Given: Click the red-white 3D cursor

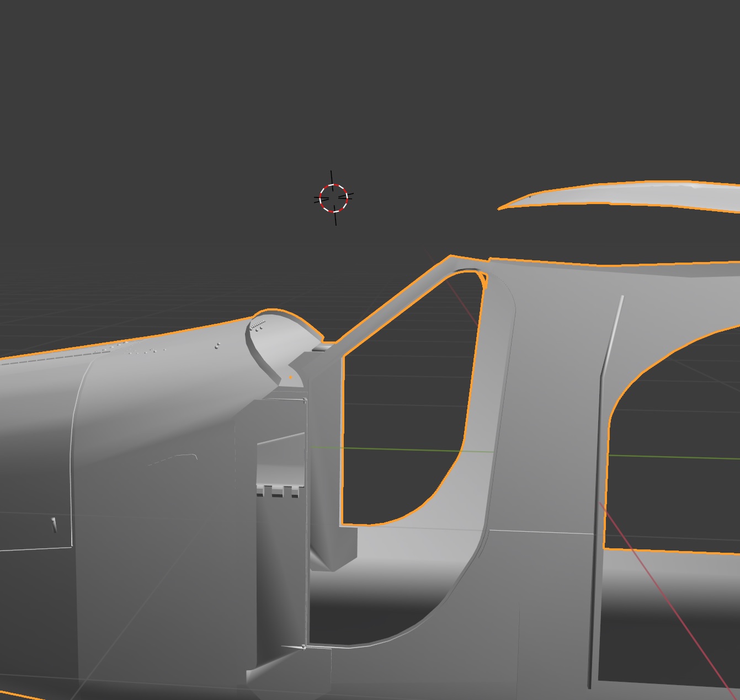Looking at the screenshot, I should (334, 198).
